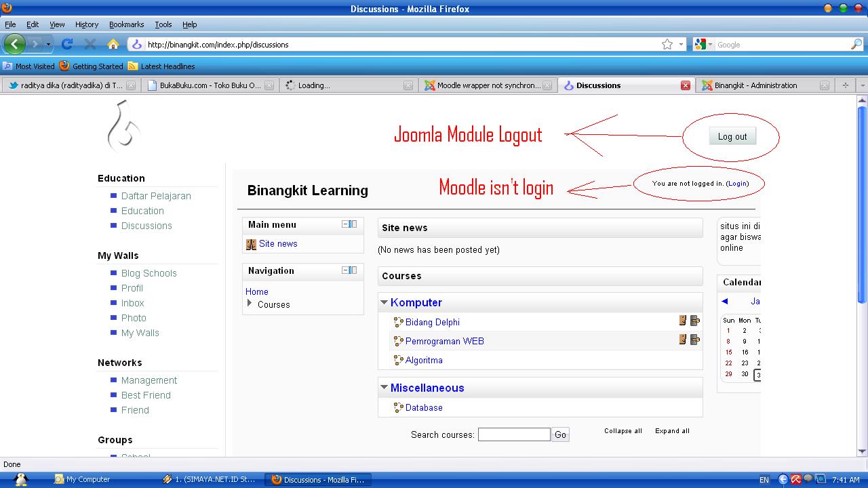The image size is (868, 488).
Task: Open the Blog Schools link
Action: tap(149, 273)
